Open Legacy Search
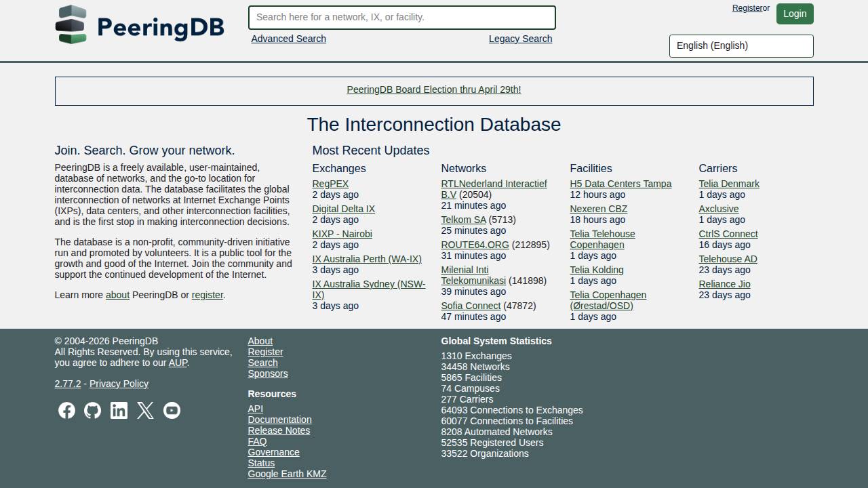 (520, 39)
